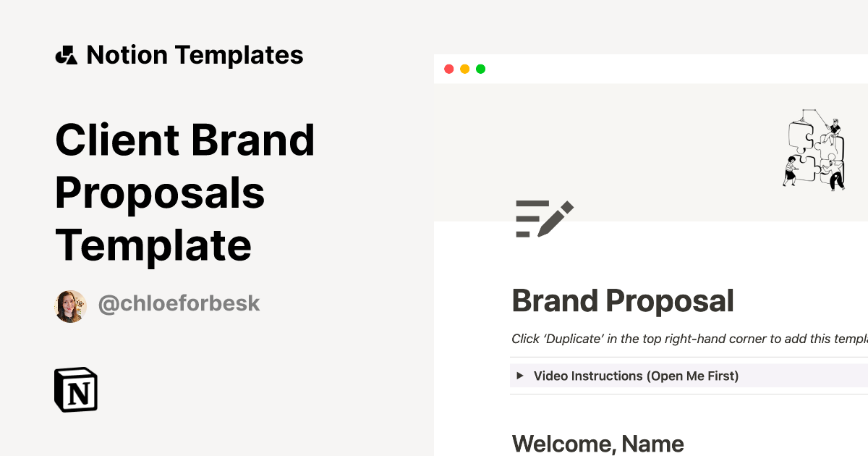Select the pencil-and-list page icon above Brand Proposal
This screenshot has width=868, height=456.
tap(542, 217)
